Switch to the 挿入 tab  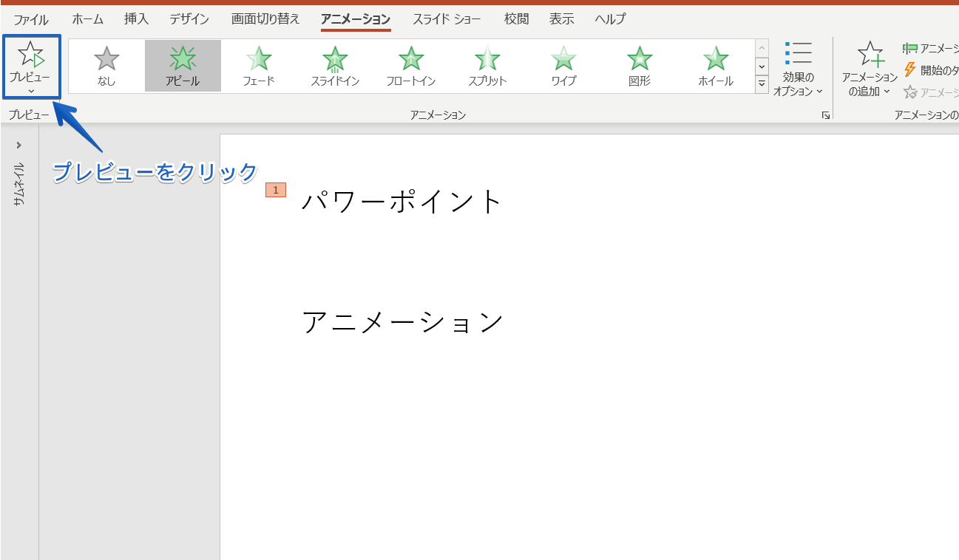coord(136,19)
